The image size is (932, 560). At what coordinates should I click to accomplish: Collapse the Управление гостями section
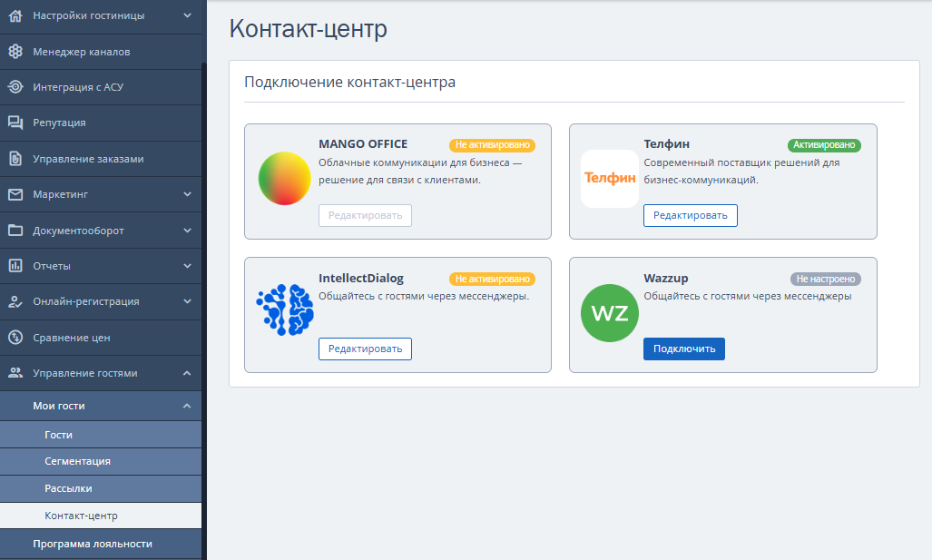point(187,373)
